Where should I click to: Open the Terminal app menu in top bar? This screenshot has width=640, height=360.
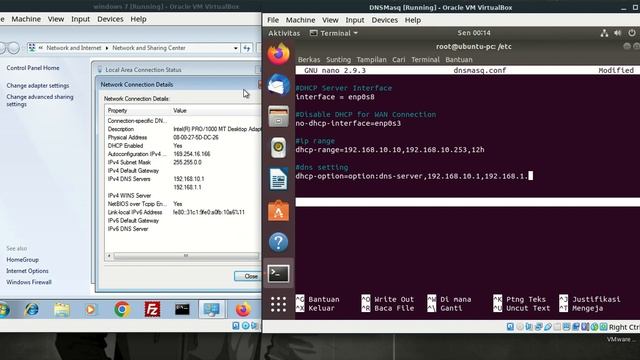[x=334, y=33]
